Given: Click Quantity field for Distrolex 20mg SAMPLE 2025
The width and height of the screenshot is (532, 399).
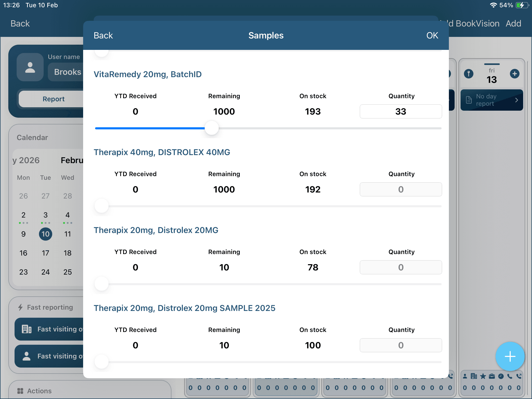Looking at the screenshot, I should [x=401, y=345].
